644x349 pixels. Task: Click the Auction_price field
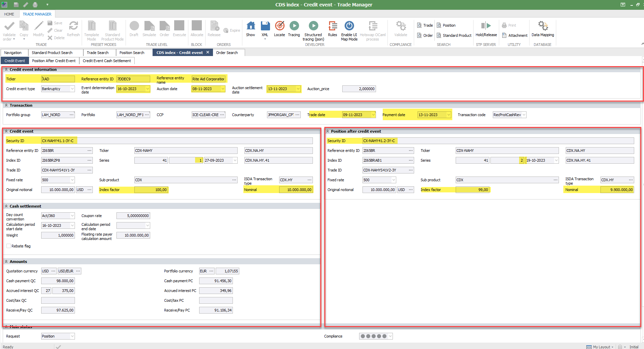pos(359,89)
